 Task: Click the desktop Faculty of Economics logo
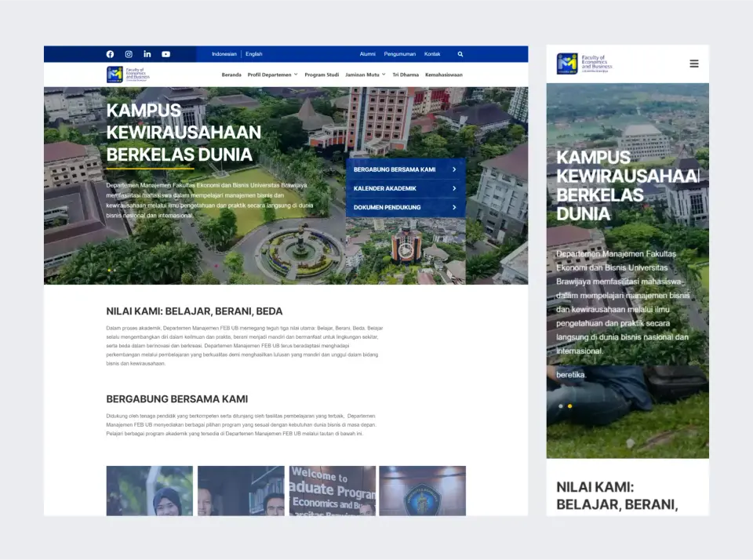[x=128, y=75]
